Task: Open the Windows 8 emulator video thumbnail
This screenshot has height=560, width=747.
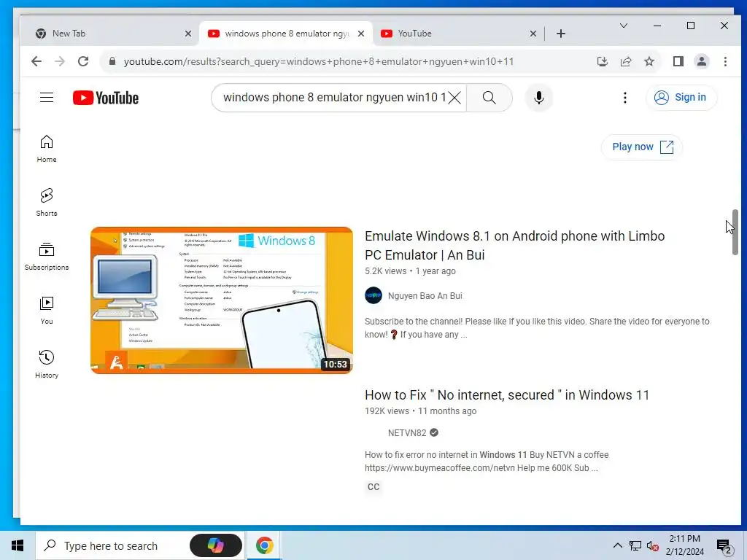Action: pyautogui.click(x=222, y=300)
